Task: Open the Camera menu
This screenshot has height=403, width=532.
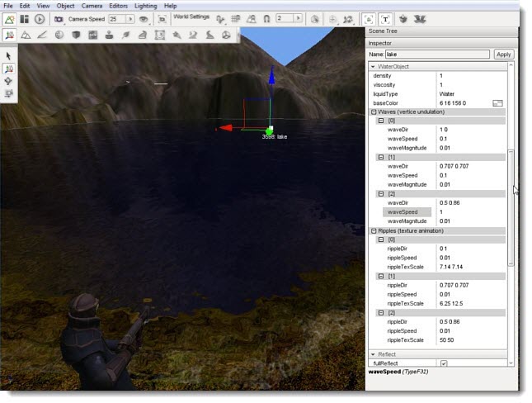Action: pos(92,6)
